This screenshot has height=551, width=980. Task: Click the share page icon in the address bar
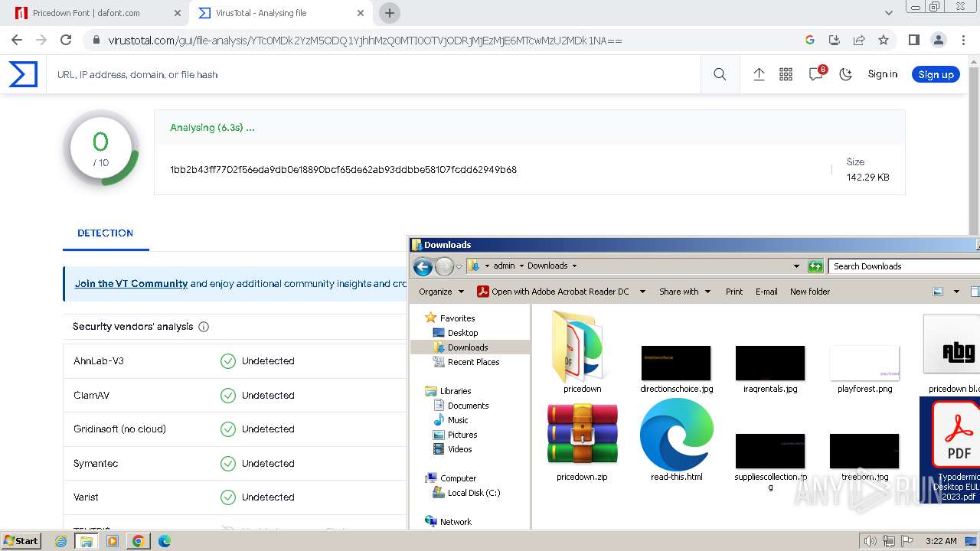click(859, 41)
